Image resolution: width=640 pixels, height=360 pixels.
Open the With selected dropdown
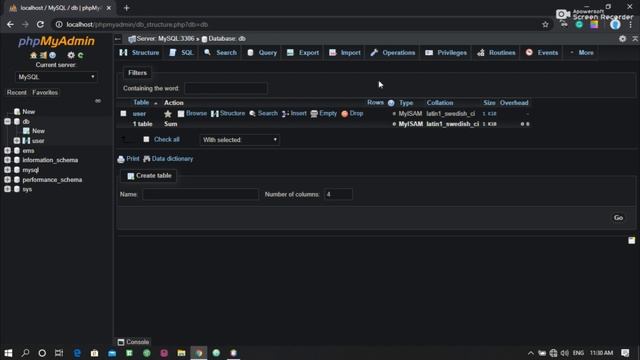pyautogui.click(x=239, y=140)
